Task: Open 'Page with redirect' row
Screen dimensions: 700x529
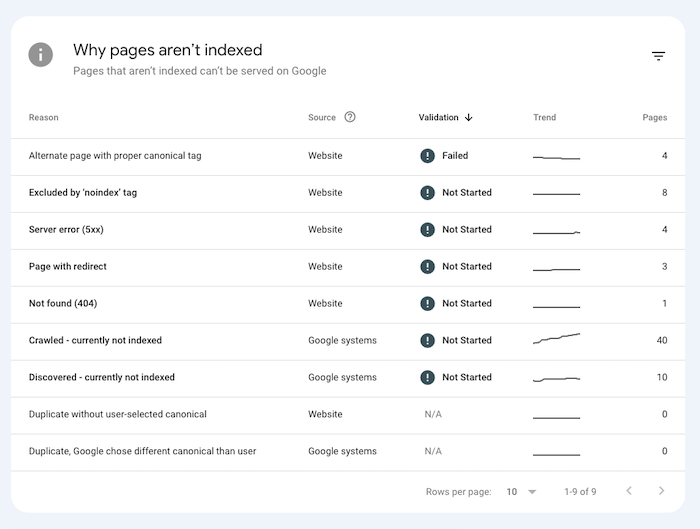Action: pos(68,267)
